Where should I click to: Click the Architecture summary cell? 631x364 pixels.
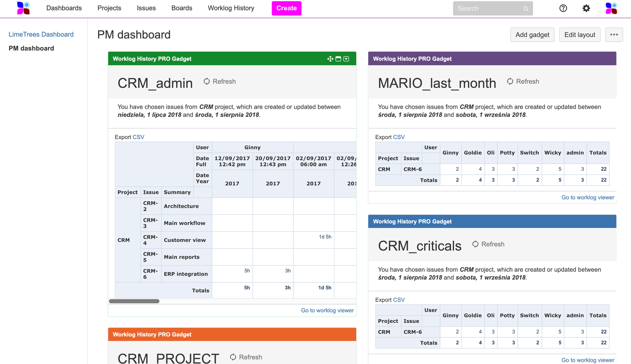click(187, 206)
